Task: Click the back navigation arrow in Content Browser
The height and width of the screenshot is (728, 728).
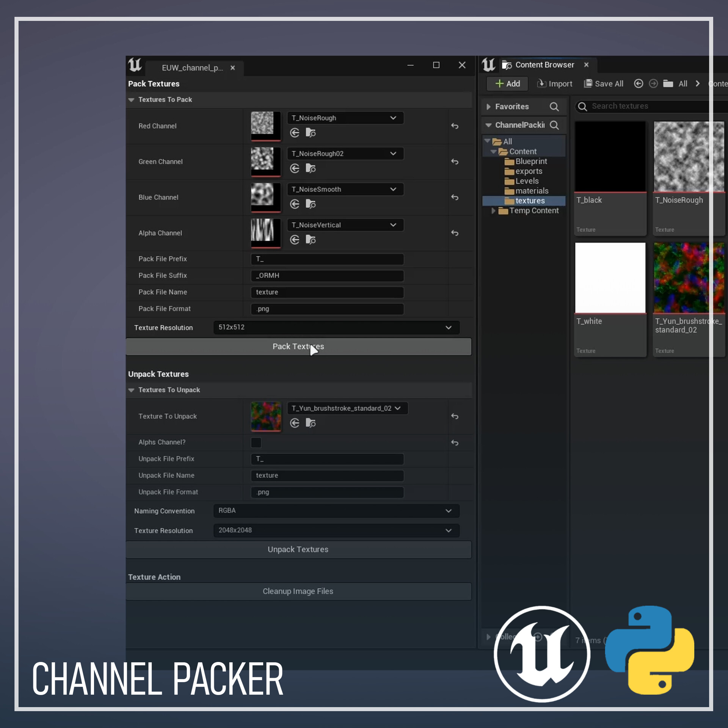Action: click(x=639, y=83)
